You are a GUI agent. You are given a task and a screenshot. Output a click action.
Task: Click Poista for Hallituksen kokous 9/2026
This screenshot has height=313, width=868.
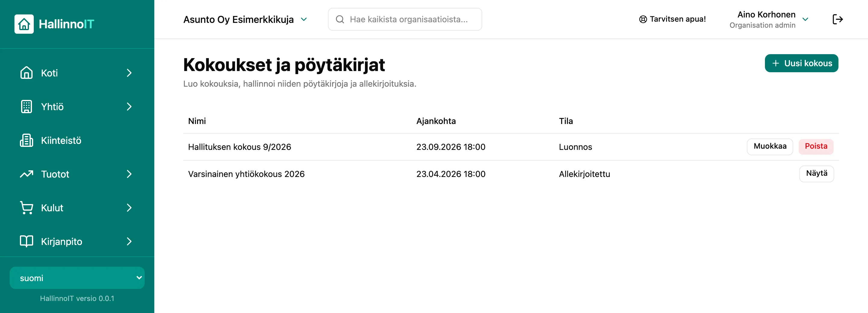[x=816, y=146]
